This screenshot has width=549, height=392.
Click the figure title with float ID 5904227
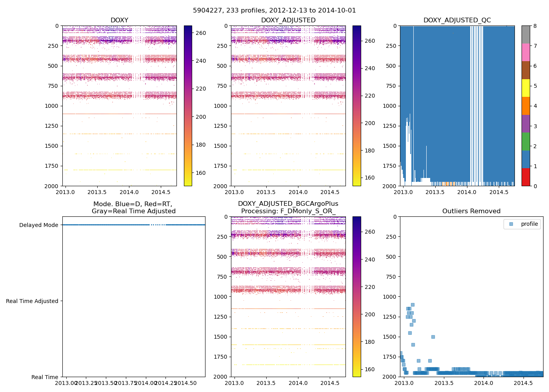tap(274, 11)
